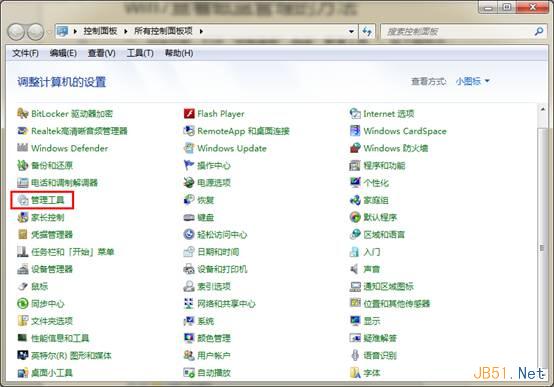Open the 编辑(E) menu

pos(63,53)
